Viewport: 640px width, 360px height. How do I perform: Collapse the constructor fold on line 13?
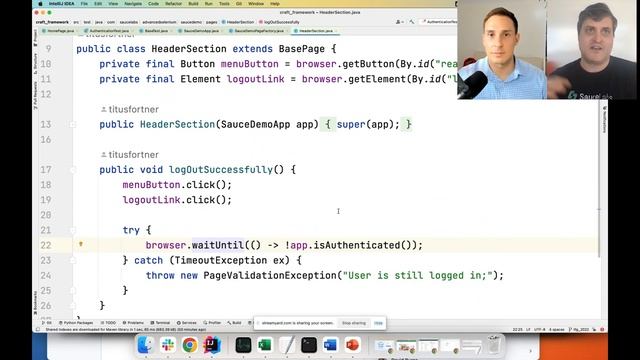point(73,124)
